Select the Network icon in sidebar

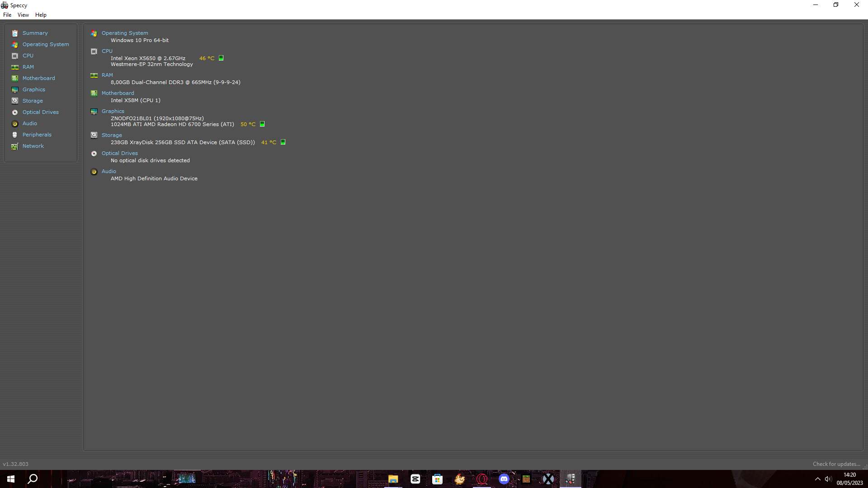pyautogui.click(x=15, y=146)
